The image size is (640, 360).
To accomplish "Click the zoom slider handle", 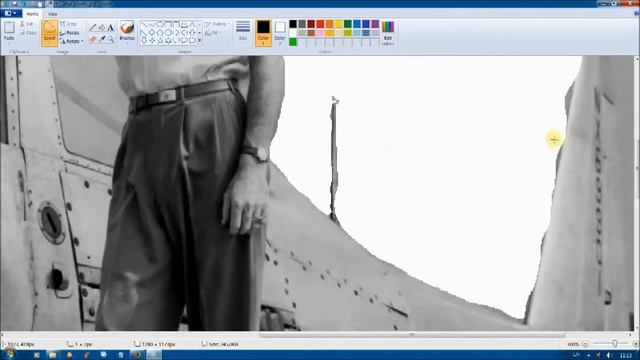I will (614, 344).
